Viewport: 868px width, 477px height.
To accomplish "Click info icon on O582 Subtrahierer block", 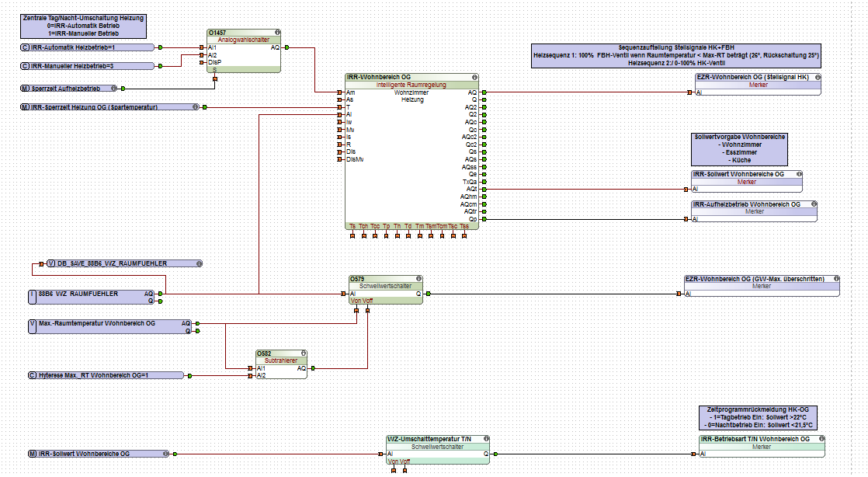I will pos(304,353).
